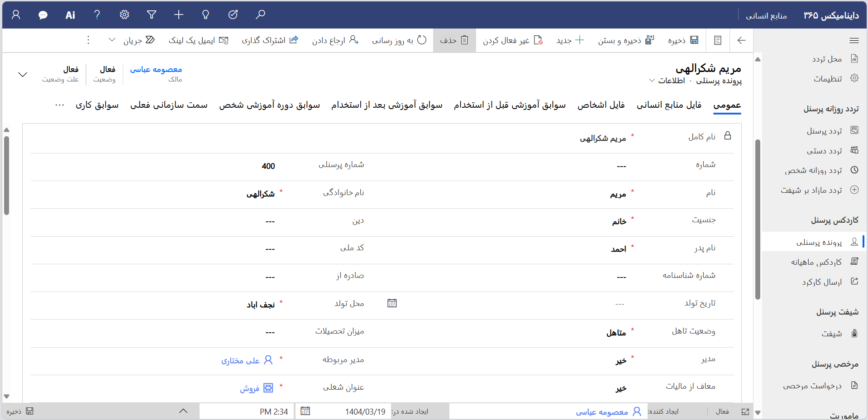The height and width of the screenshot is (420, 868).
Task: Expand the footer chevron up arrow
Action: point(183,411)
